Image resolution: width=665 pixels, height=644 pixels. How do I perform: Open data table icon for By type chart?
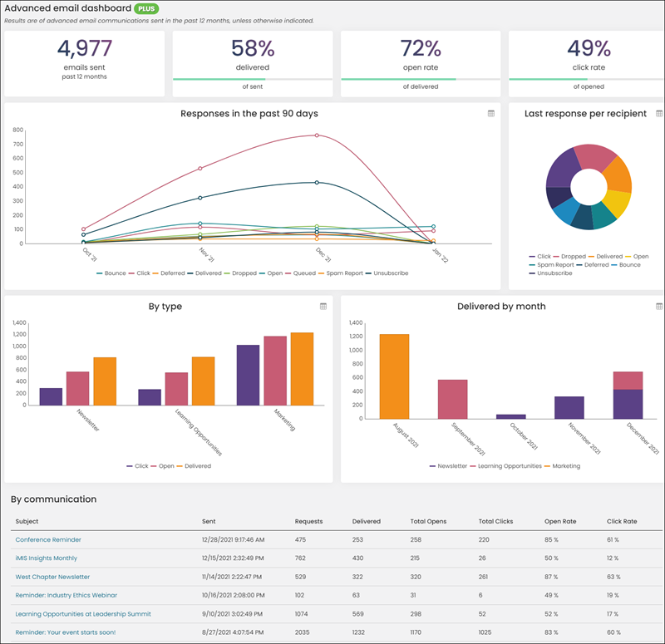click(323, 307)
